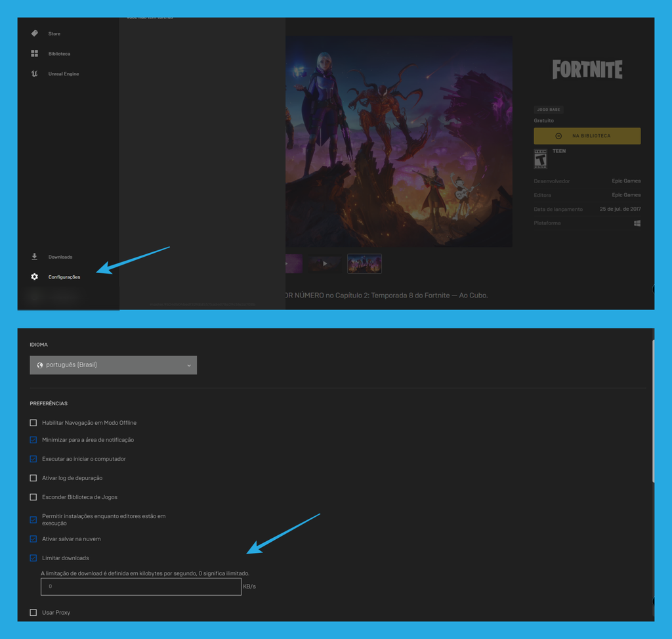This screenshot has height=639, width=672.
Task: Open the português (Brasil) language dropdown
Action: coord(113,365)
